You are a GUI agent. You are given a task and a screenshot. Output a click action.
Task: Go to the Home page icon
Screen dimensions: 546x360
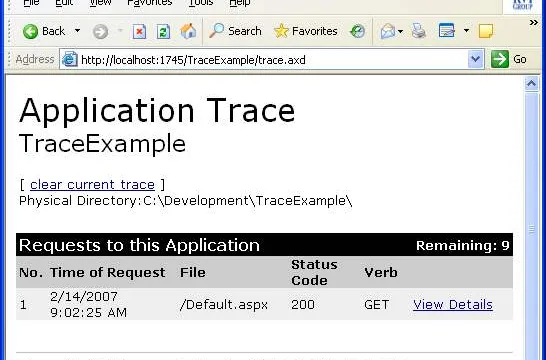[188, 31]
